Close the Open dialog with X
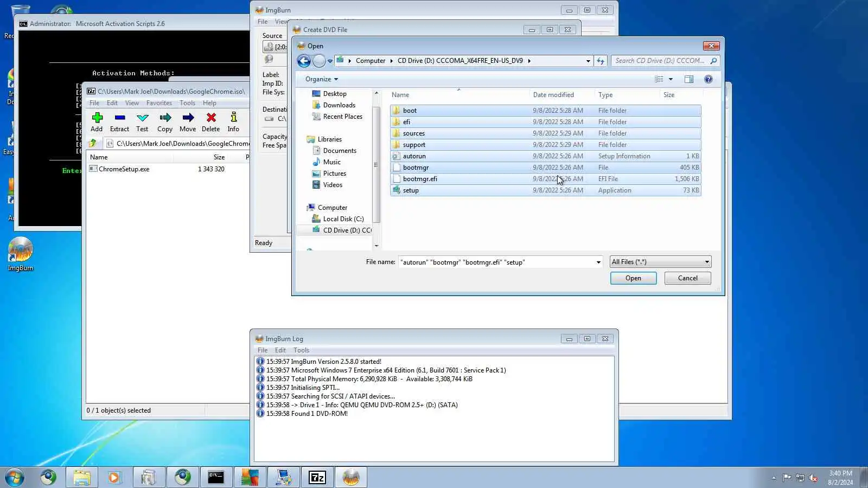Screen dimensions: 868x488 pos(711,46)
